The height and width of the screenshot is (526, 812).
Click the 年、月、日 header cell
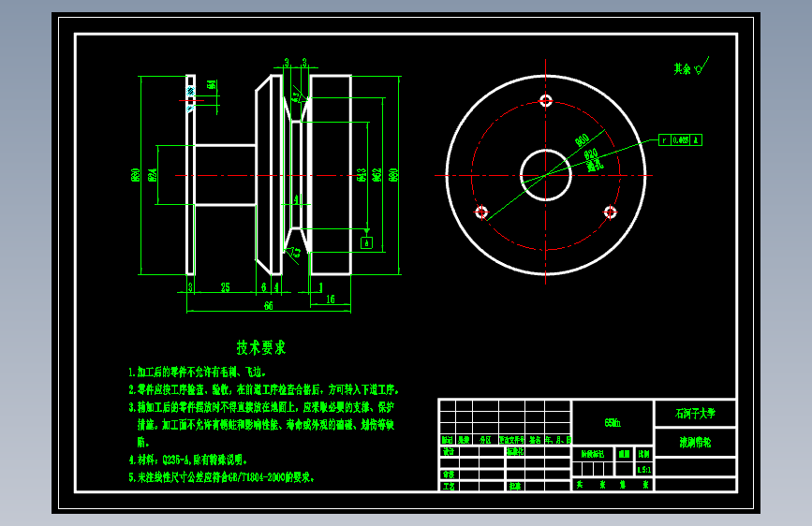[558, 440]
